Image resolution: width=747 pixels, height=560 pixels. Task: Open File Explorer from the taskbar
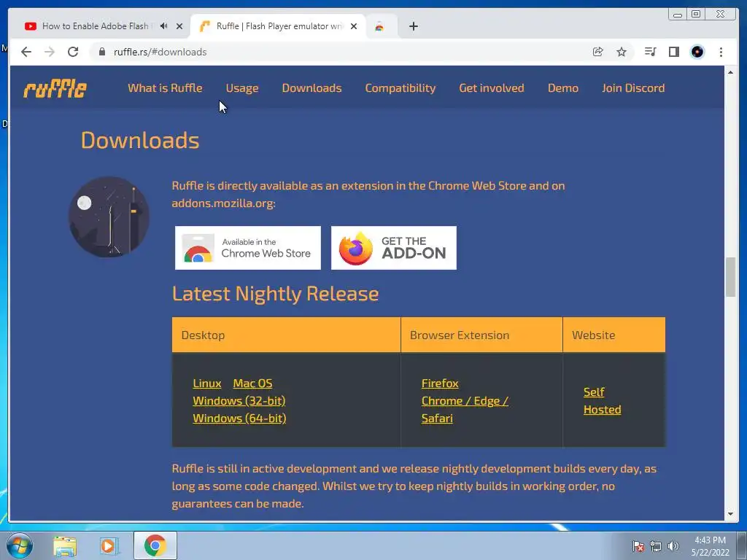pos(65,546)
